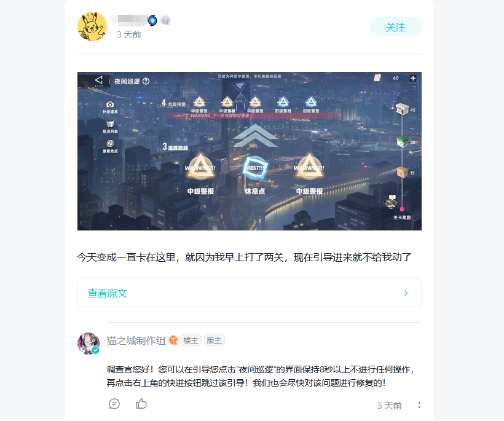
Task: Click the blue swirl badge beside username
Action: (152, 20)
